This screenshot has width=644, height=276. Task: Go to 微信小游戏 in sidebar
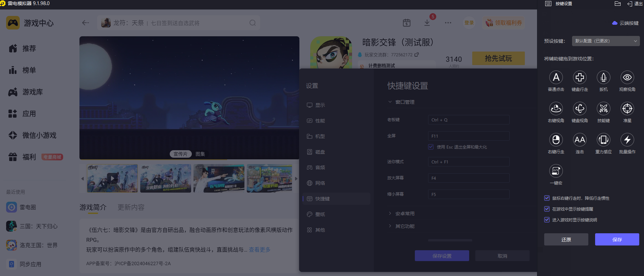pyautogui.click(x=33, y=135)
